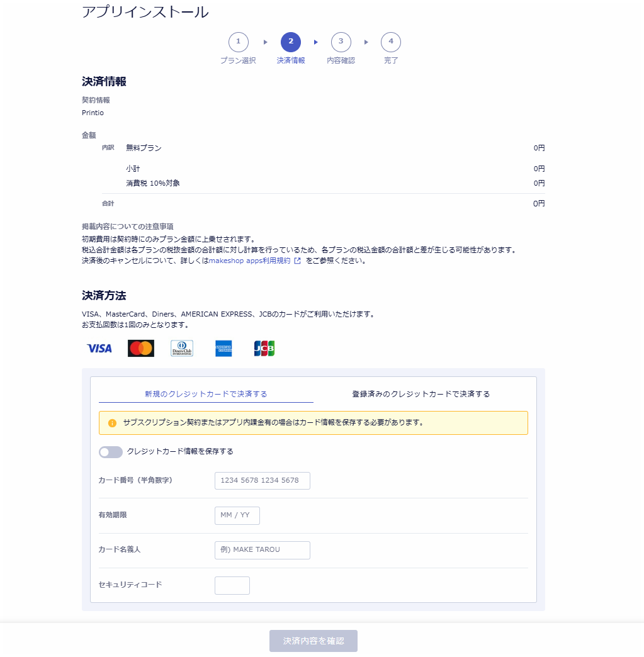Switch to 新規のクレジットカードで決済する tab

pyautogui.click(x=206, y=394)
